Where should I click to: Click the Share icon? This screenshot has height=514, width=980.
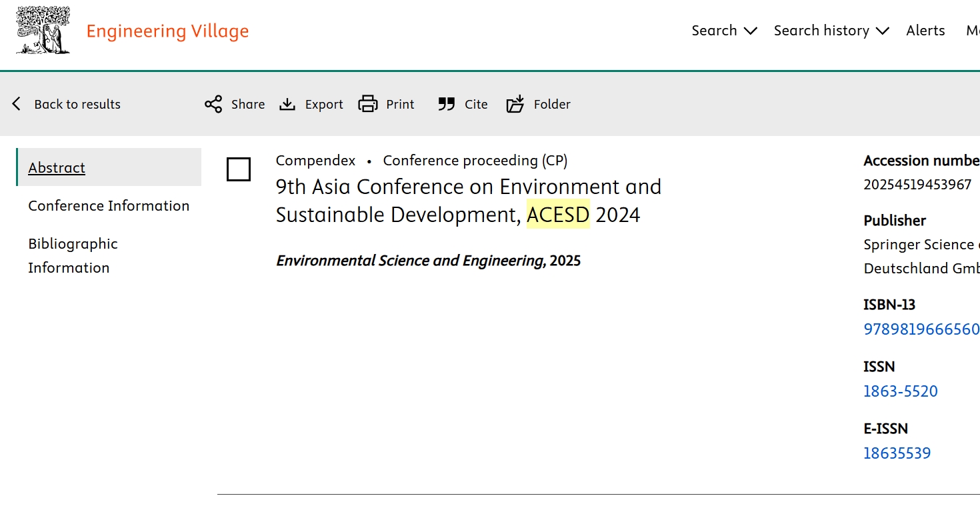coord(213,104)
